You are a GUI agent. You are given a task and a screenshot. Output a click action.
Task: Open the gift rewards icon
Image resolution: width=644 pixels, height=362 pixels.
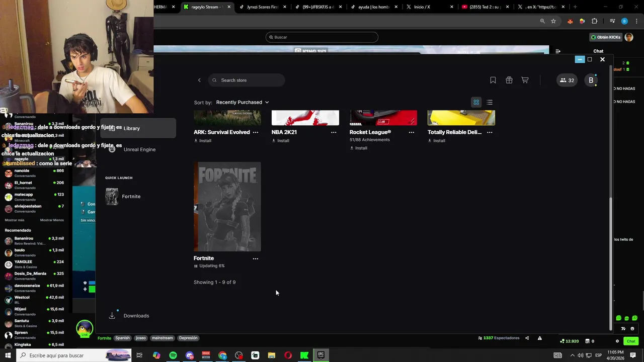(x=509, y=80)
